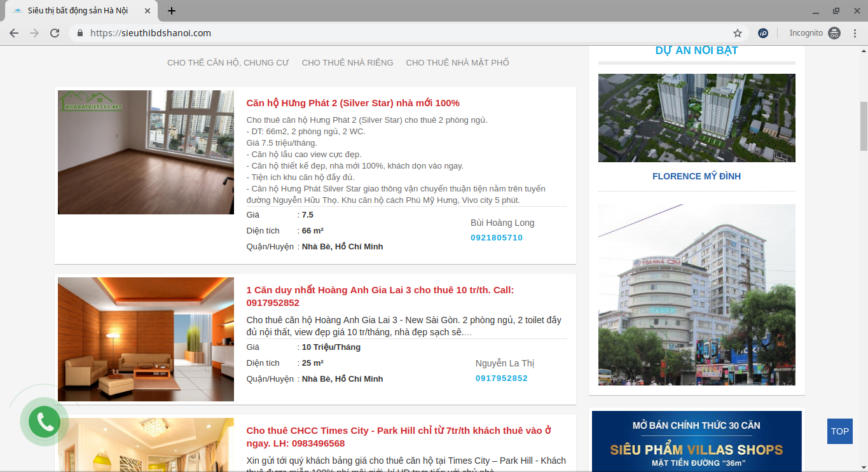Open the CHO THUÊ NHÀ MẶT PHỐ menu
Screen dimensions: 868x472
click(458, 62)
